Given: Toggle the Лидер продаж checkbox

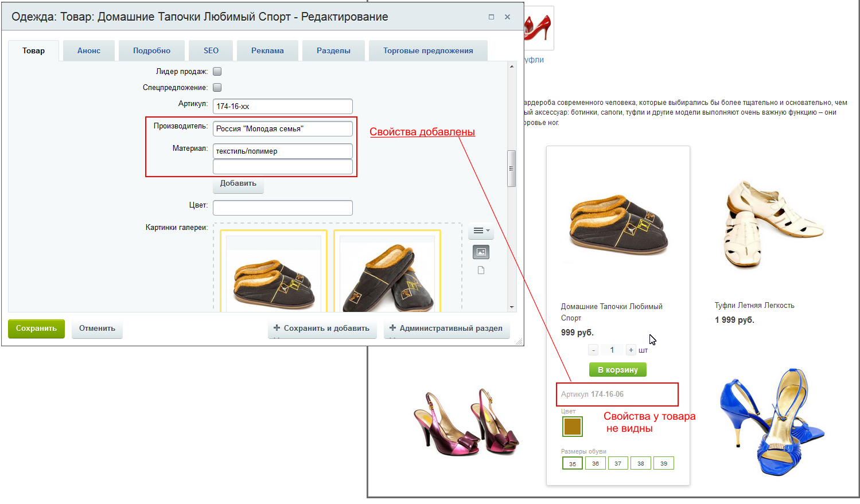Looking at the screenshot, I should coord(217,72).
